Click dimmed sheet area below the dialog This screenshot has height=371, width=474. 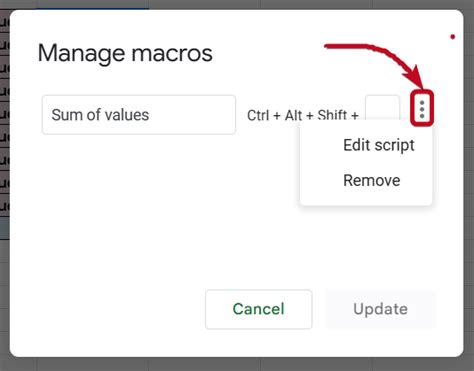[x=237, y=364]
